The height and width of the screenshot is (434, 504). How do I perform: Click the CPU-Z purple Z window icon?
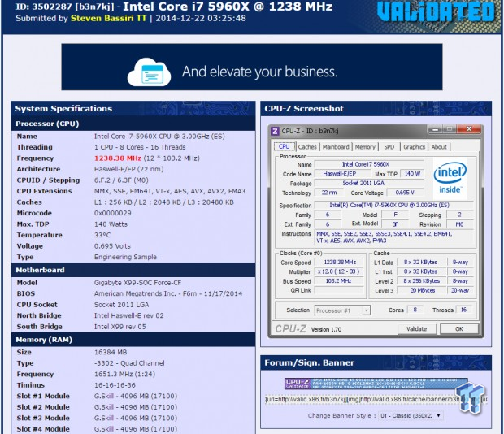(275, 131)
